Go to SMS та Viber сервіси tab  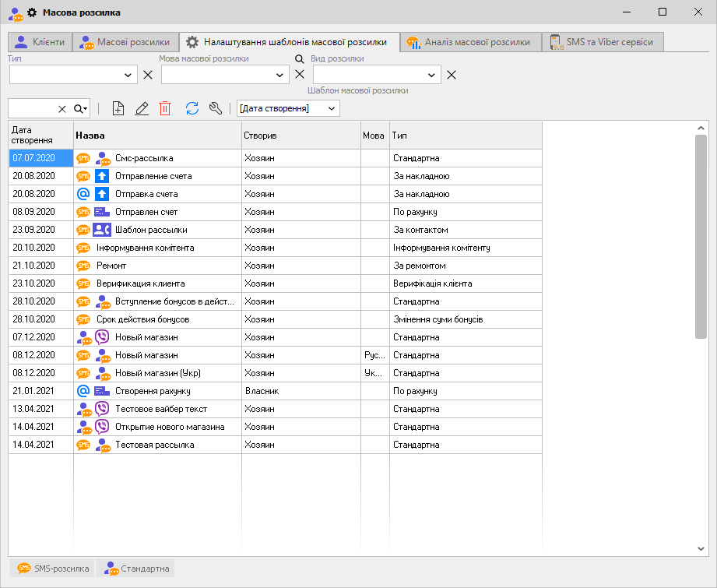point(603,42)
